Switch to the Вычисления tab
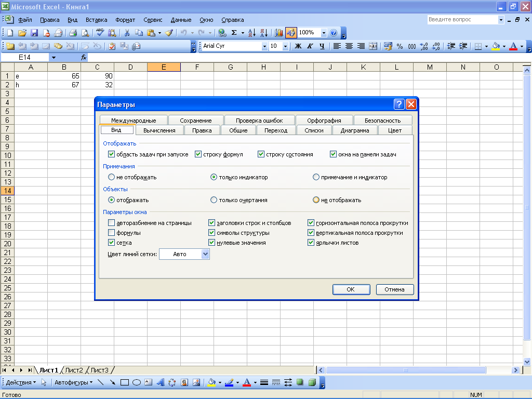 159,130
